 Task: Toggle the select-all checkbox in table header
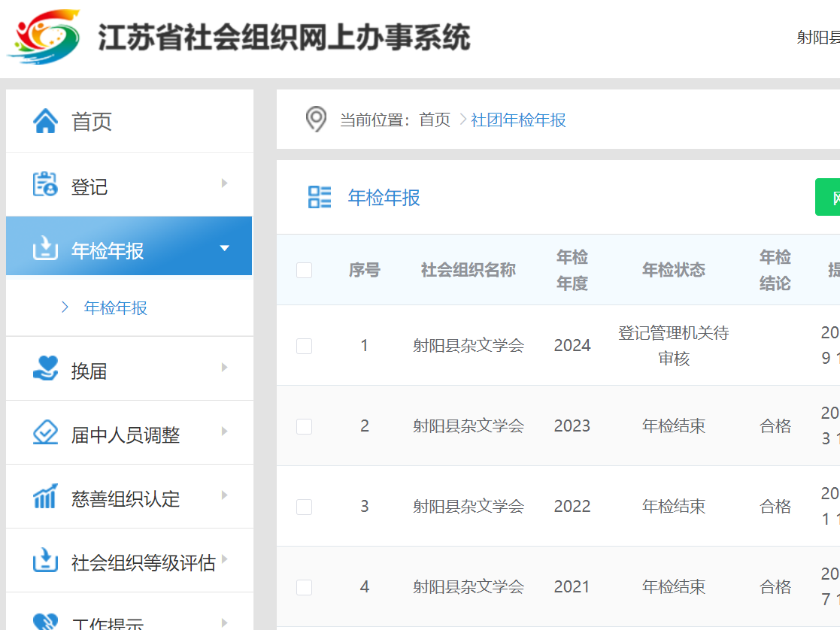(305, 270)
